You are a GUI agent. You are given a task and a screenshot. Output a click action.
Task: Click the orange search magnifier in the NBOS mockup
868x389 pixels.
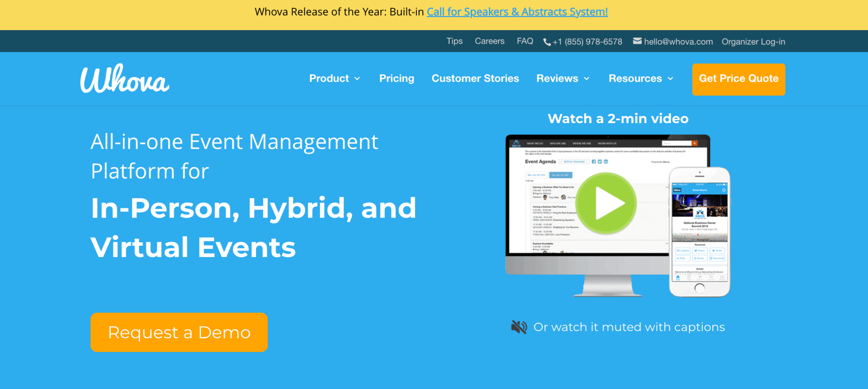pyautogui.click(x=695, y=143)
